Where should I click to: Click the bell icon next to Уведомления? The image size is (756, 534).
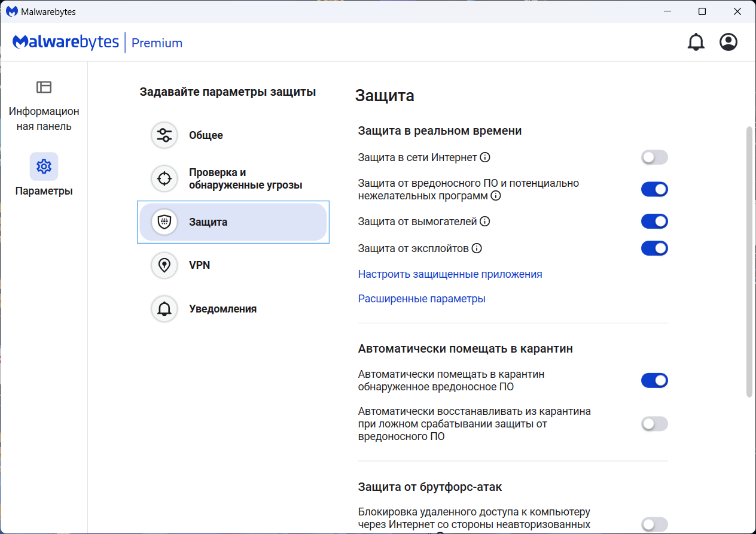coord(164,309)
